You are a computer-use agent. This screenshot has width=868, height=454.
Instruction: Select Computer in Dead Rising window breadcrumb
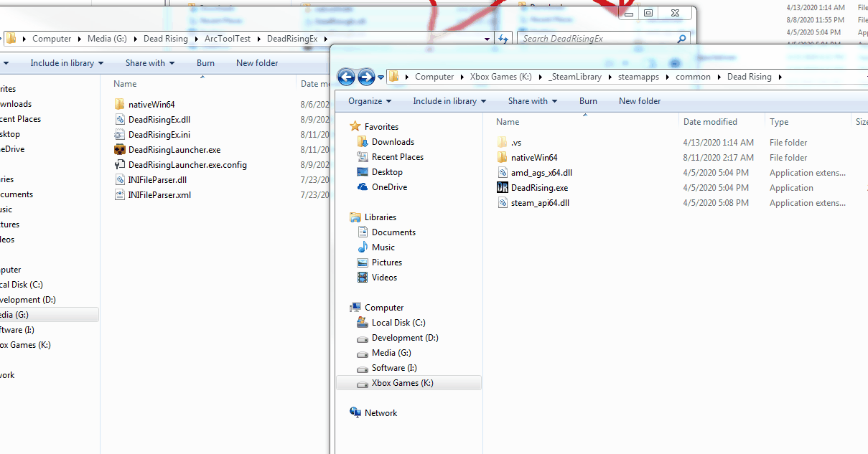434,77
